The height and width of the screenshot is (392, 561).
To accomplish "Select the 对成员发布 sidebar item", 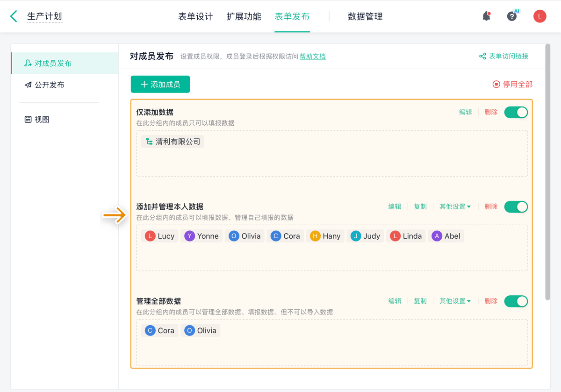I will (x=53, y=64).
